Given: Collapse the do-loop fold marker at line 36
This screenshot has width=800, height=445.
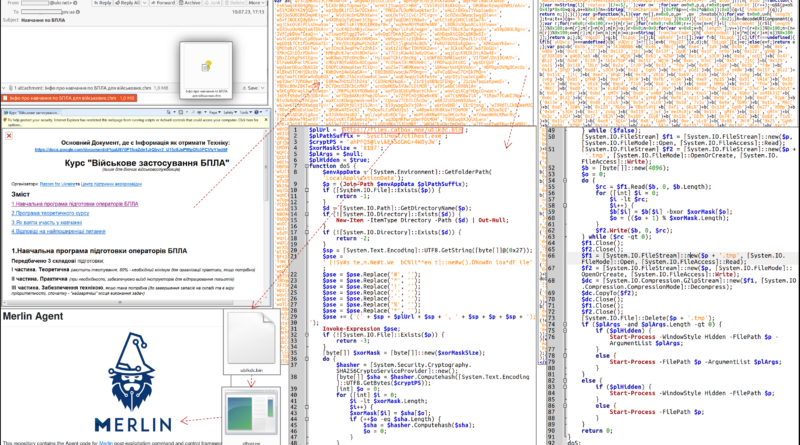Looking at the screenshot, I should point(307,359).
